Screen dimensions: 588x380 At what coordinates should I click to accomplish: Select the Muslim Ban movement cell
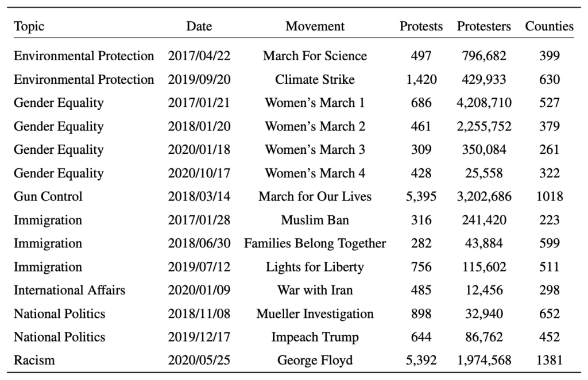pos(315,220)
